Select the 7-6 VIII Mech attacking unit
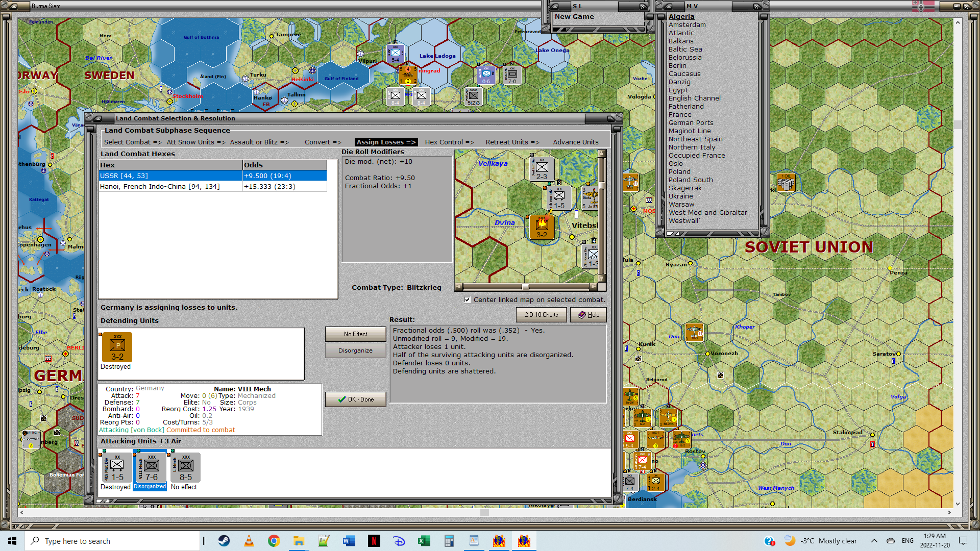Screen dimensions: 980x551 click(x=151, y=467)
